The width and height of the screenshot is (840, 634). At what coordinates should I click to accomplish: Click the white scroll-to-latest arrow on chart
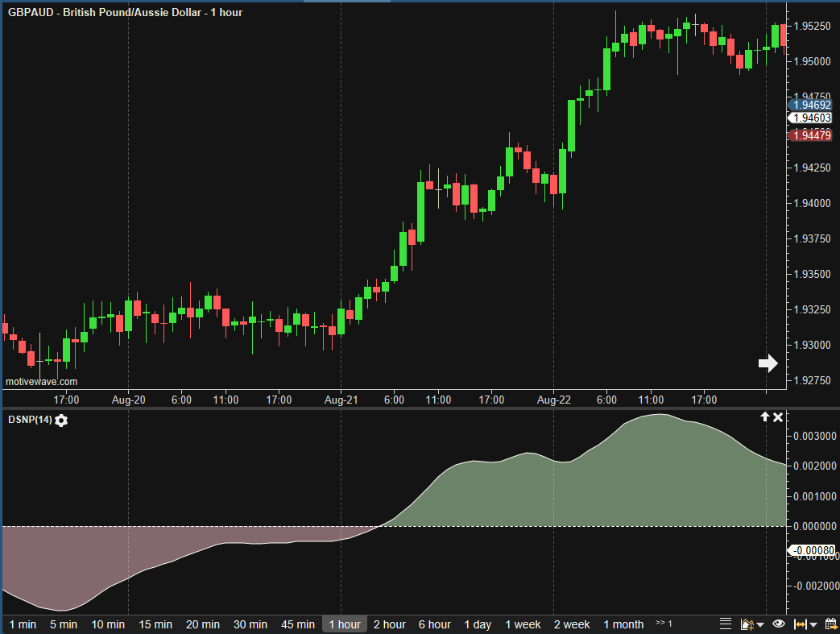tap(768, 363)
